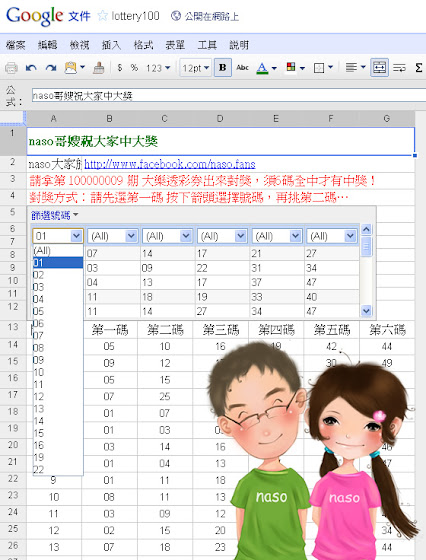Viewport: 426px width, 560px height.
Task: Click the paint format brush icon
Action: coord(99,68)
